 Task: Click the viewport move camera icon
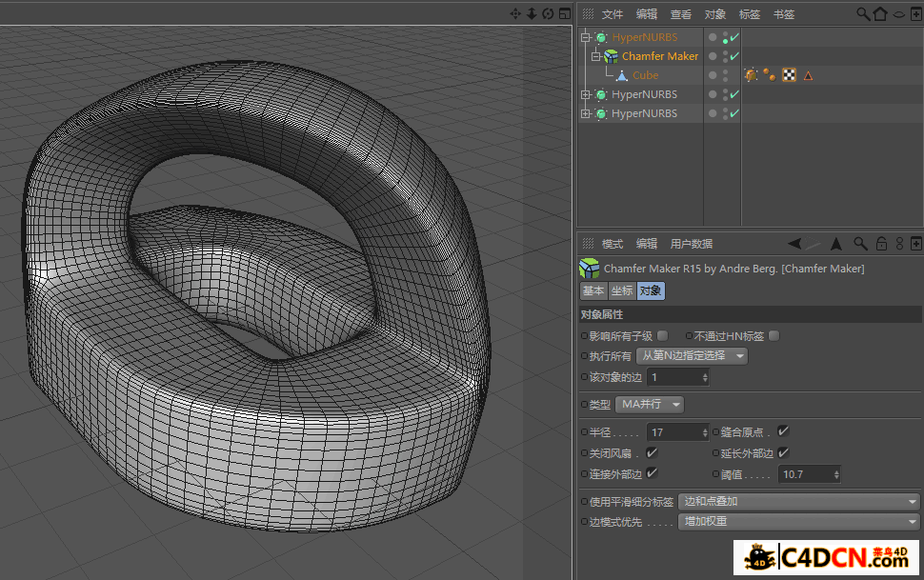515,13
